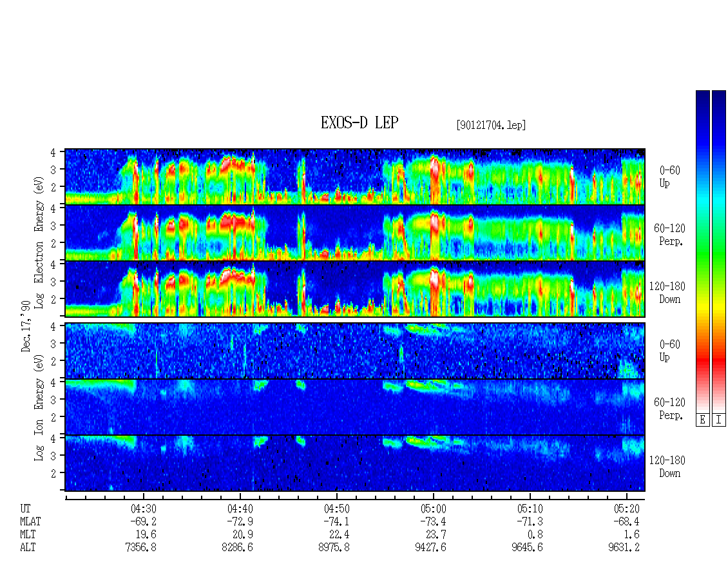Screen dimensions: 728x564
Task: Click the boxed E label under color bar
Action: (x=702, y=420)
